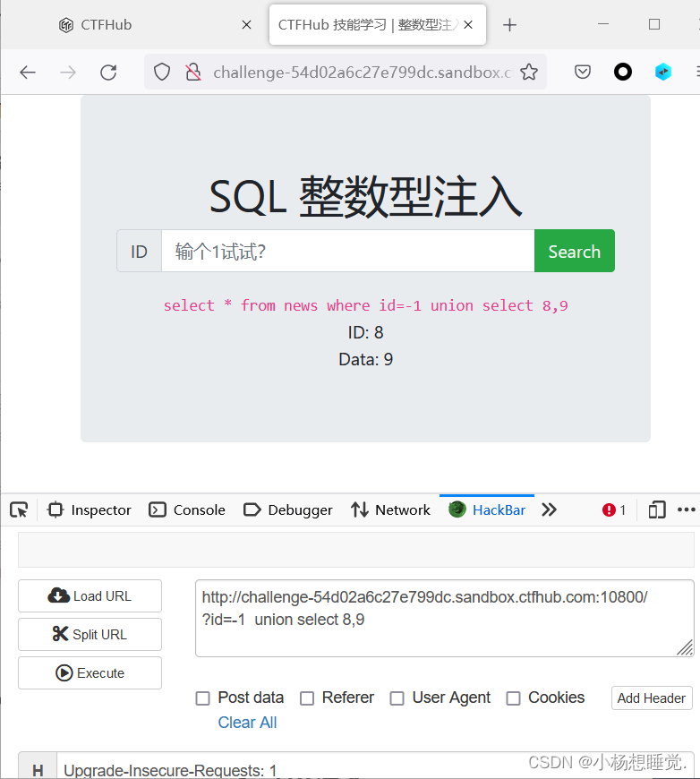Toggle responsive design mode icon
The image size is (700, 779).
(657, 510)
